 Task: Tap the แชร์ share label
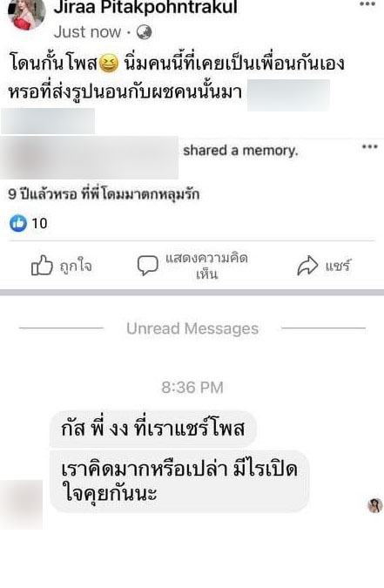pos(338,266)
